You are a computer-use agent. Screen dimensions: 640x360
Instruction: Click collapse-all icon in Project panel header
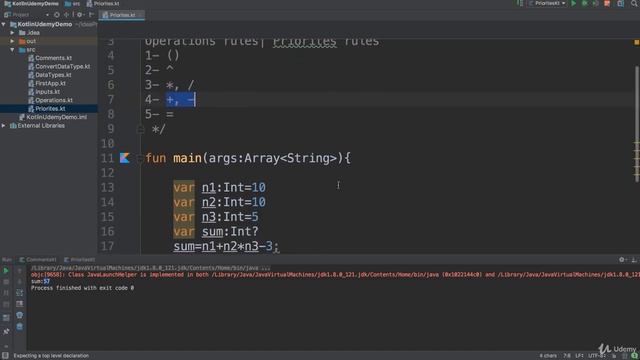(x=67, y=15)
